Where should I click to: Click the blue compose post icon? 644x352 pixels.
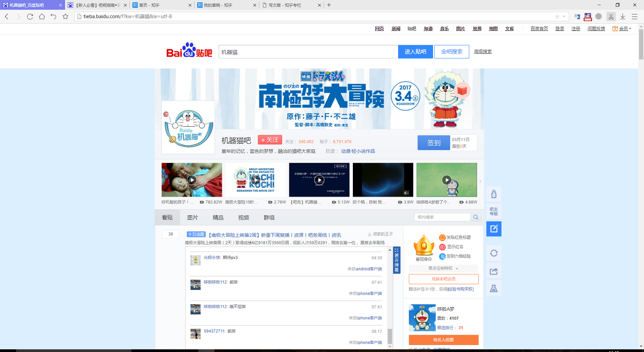pos(494,229)
